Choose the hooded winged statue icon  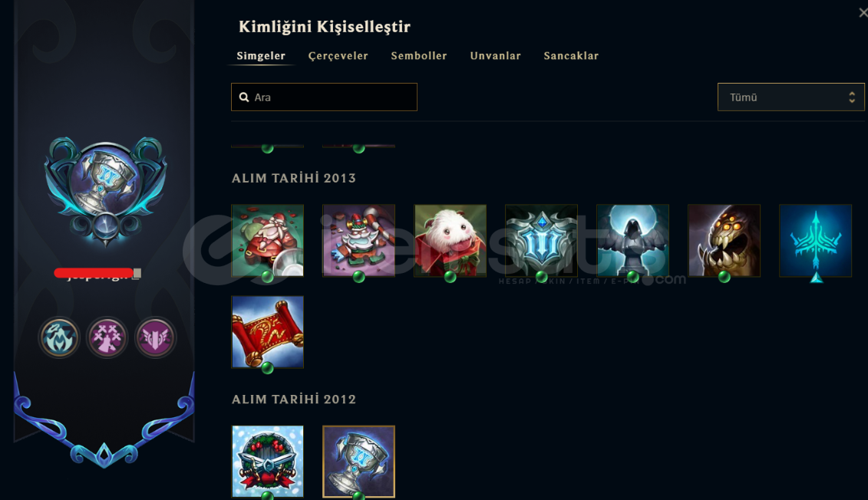pos(632,241)
